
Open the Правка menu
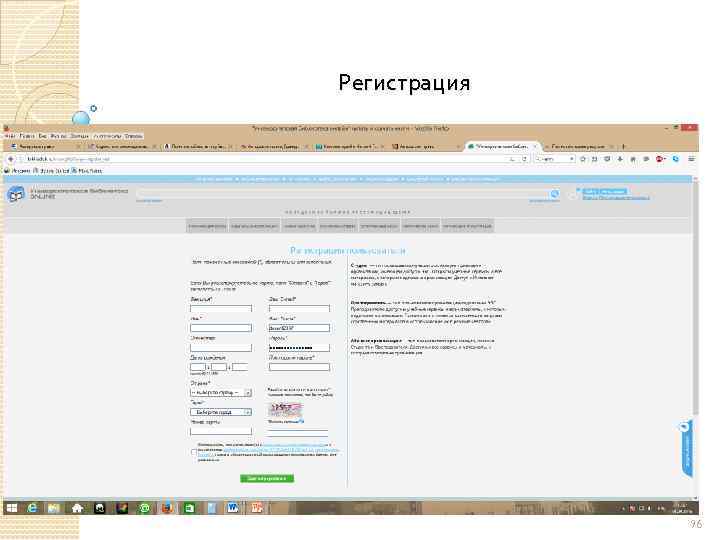tap(28, 136)
